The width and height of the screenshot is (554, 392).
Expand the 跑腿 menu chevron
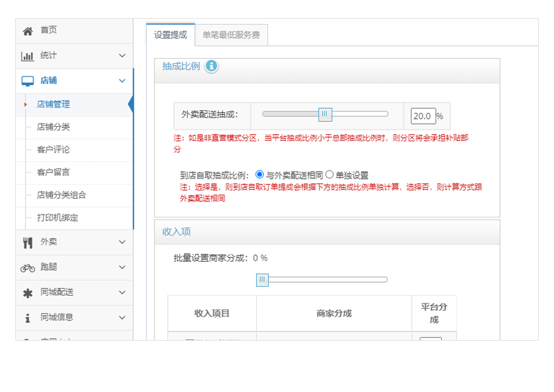click(122, 267)
